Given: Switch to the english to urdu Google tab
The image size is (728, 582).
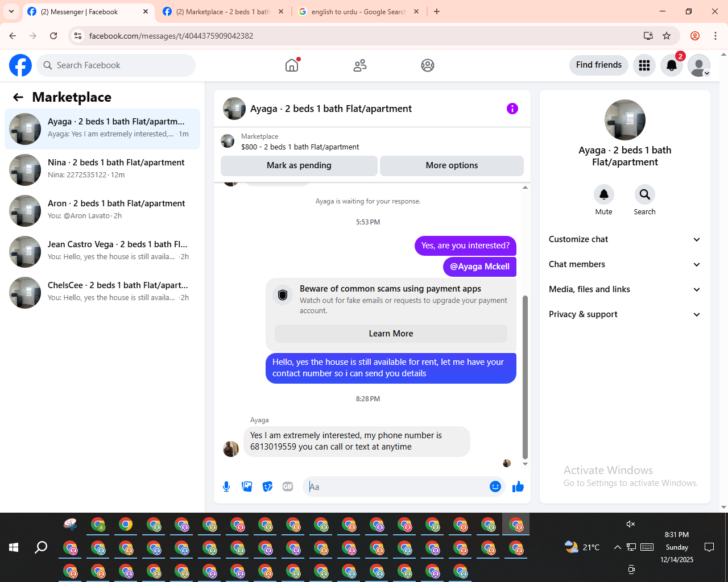Looking at the screenshot, I should pyautogui.click(x=358, y=11).
